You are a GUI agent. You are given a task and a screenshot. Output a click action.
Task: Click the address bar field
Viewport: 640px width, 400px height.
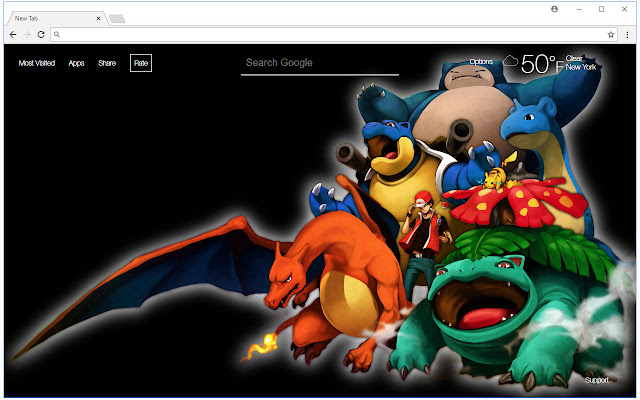coord(333,35)
